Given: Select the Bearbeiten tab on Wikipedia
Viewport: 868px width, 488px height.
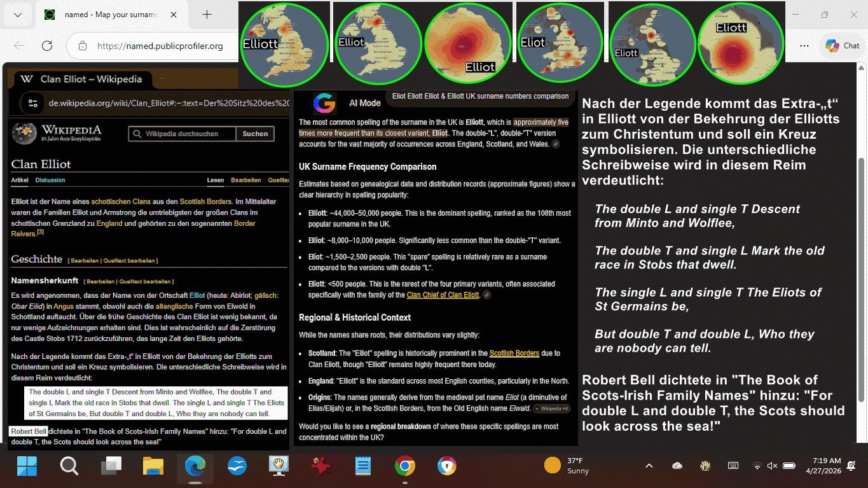Looking at the screenshot, I should [x=245, y=180].
